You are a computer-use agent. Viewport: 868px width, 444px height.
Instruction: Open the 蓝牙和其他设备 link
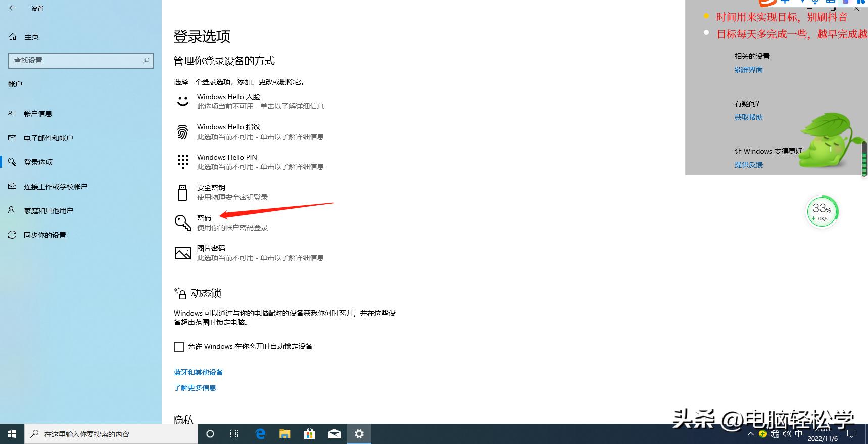tap(199, 372)
